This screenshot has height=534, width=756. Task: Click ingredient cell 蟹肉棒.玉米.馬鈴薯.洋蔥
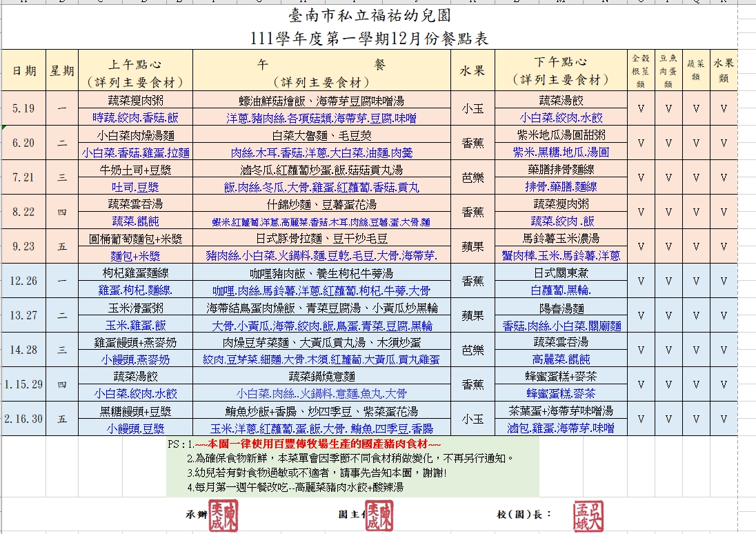coord(561,255)
